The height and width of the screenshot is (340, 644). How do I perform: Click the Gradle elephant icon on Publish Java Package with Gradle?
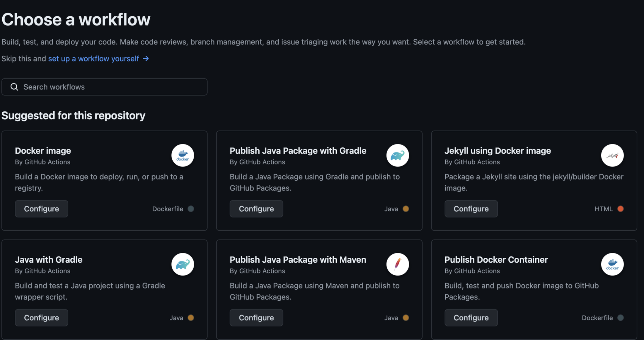pyautogui.click(x=397, y=155)
